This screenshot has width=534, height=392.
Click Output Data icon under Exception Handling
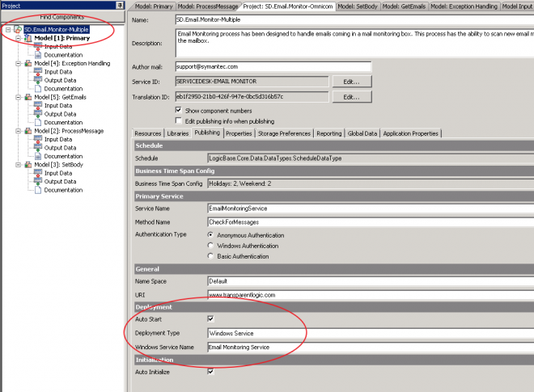38,80
